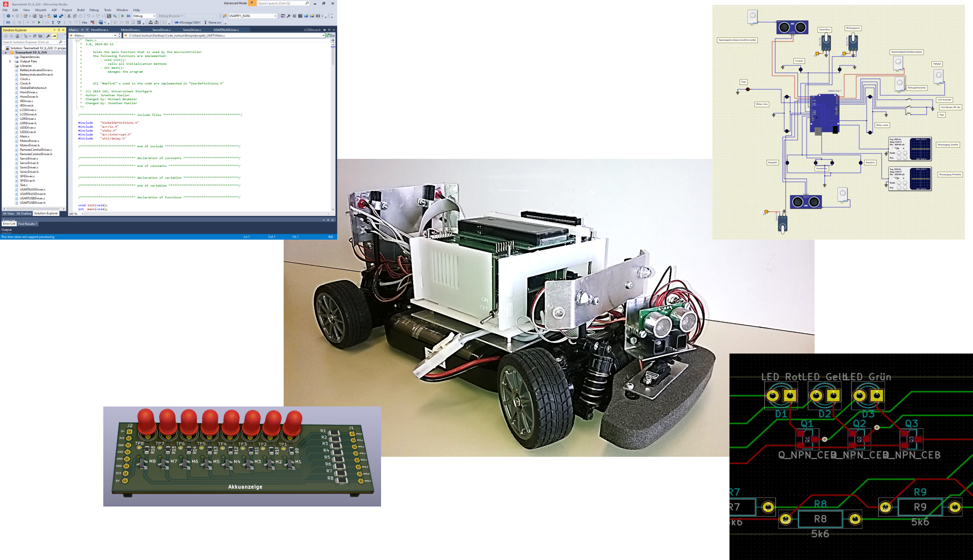Click the Copy icon in the toolbar

click(75, 16)
